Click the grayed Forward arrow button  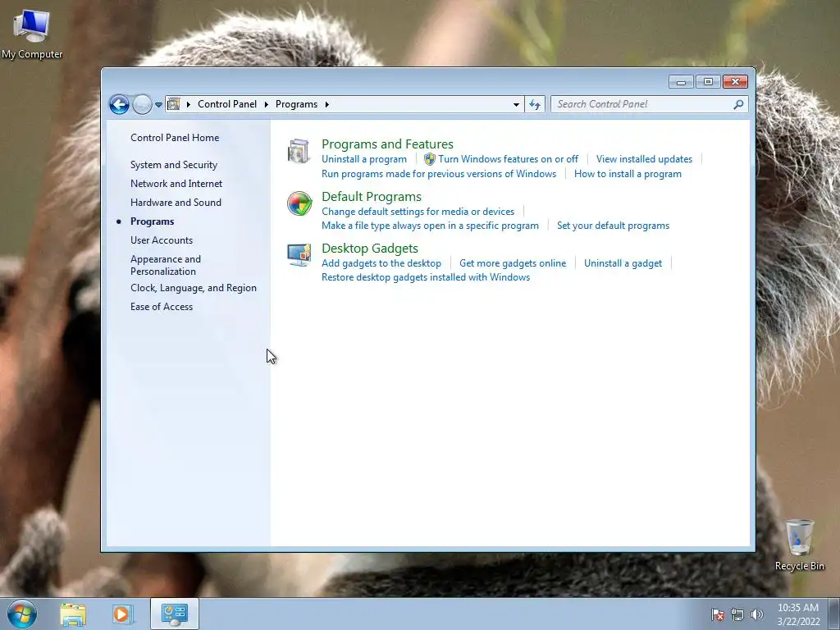pos(142,104)
